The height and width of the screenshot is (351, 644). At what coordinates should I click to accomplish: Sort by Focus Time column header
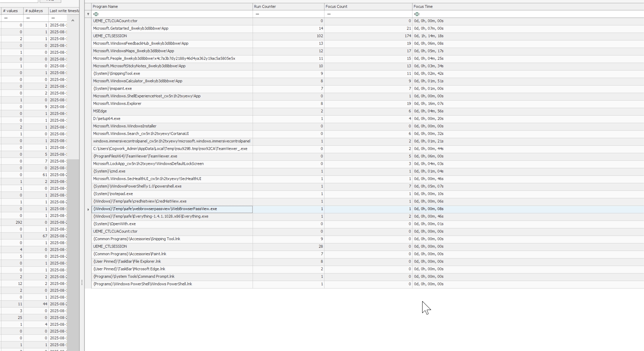[x=528, y=6]
